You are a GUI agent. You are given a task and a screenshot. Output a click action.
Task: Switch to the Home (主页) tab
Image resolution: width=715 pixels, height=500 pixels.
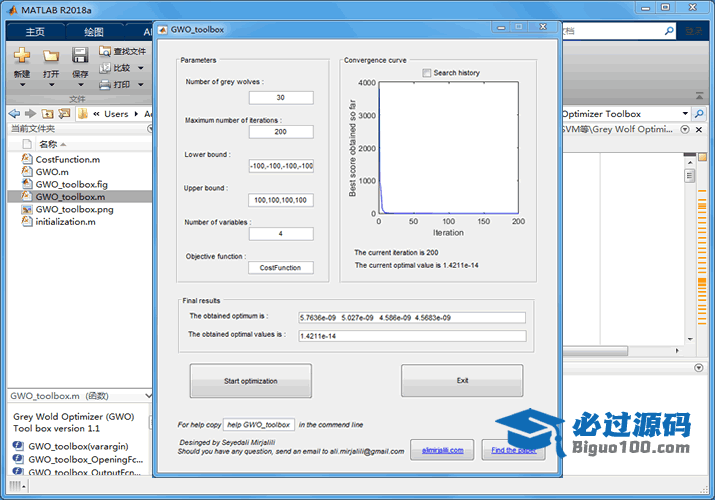35,32
